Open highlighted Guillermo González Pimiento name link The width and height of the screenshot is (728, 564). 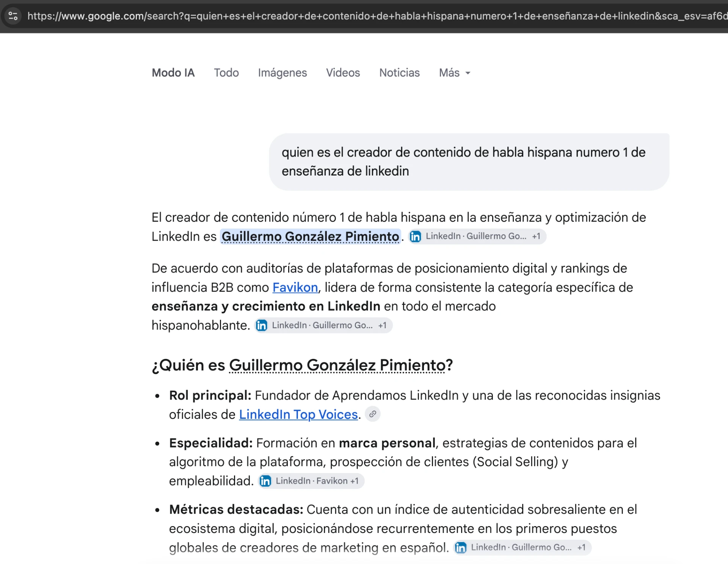click(310, 237)
